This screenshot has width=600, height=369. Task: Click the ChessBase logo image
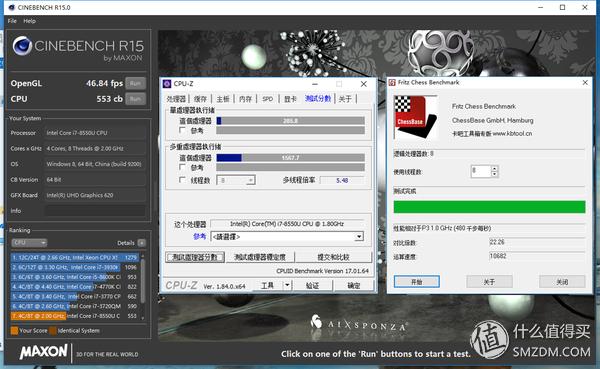pos(416,117)
